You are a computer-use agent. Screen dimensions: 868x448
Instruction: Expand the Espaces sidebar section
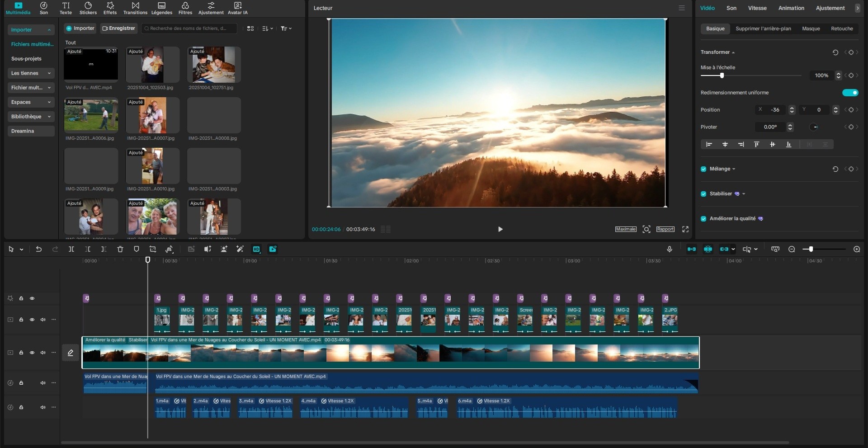click(x=31, y=102)
